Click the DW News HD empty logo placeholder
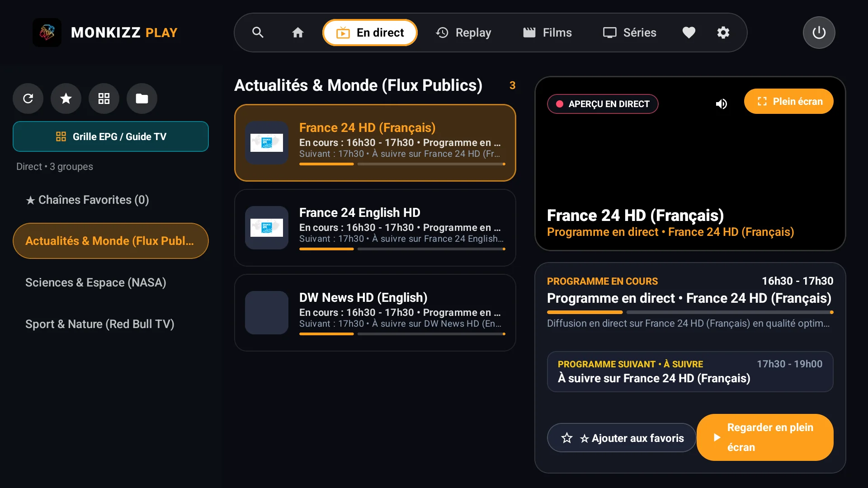Screen dimensions: 868x488 [267, 313]
